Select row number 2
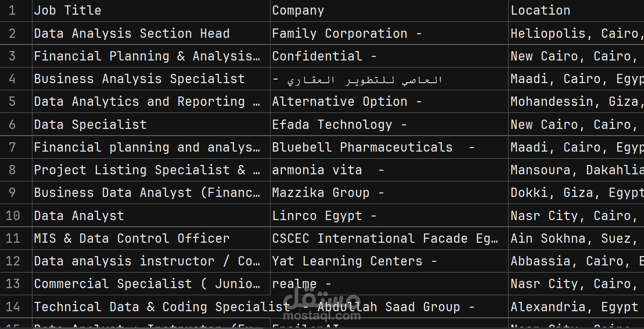Image resolution: width=644 pixels, height=329 pixels. (12, 33)
